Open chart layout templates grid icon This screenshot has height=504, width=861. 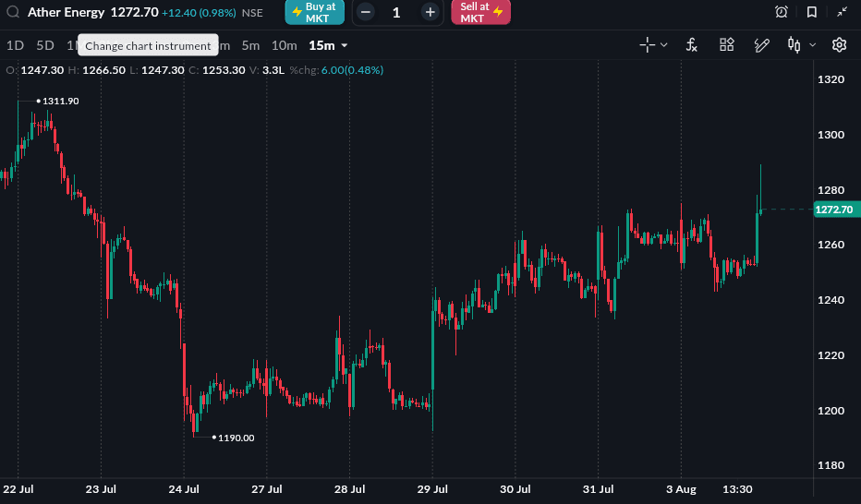[726, 45]
